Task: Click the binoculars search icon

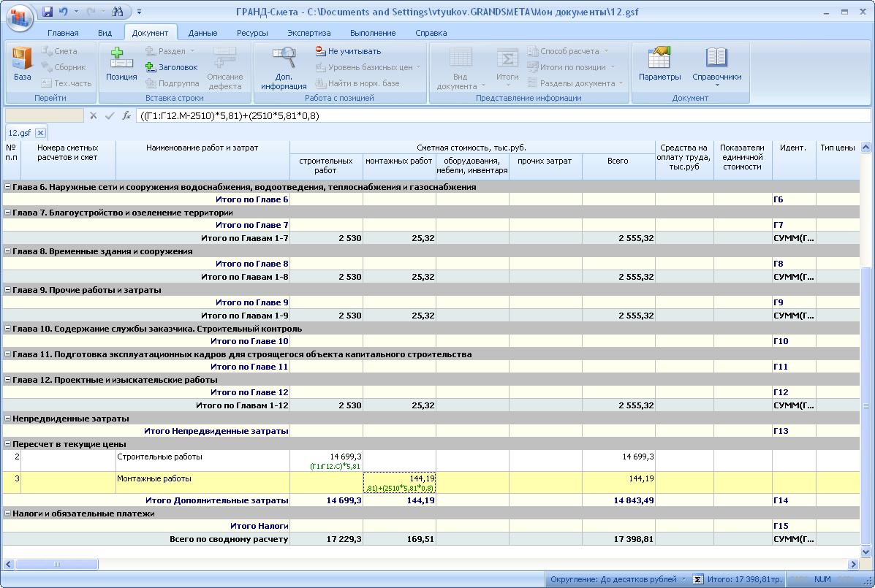Action: click(117, 12)
